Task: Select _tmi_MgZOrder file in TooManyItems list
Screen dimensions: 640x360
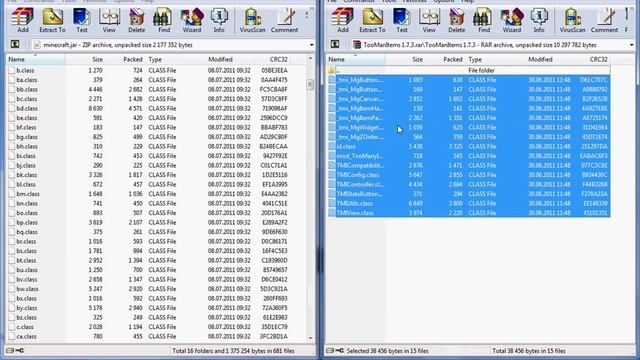Action: tap(469, 137)
